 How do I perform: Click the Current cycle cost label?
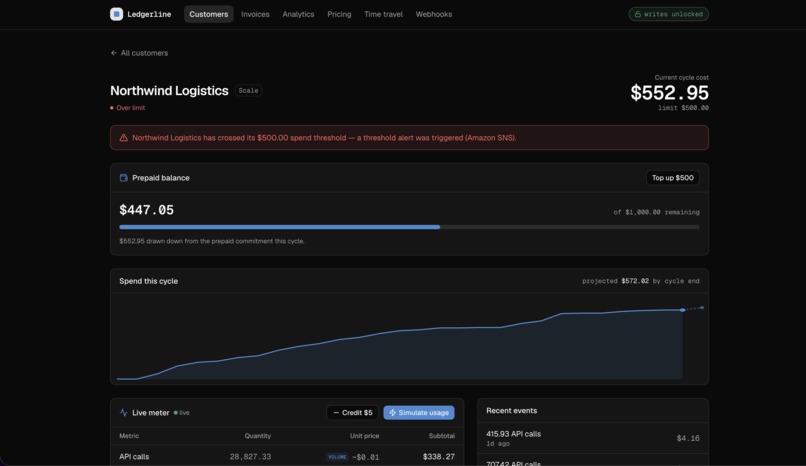[682, 78]
